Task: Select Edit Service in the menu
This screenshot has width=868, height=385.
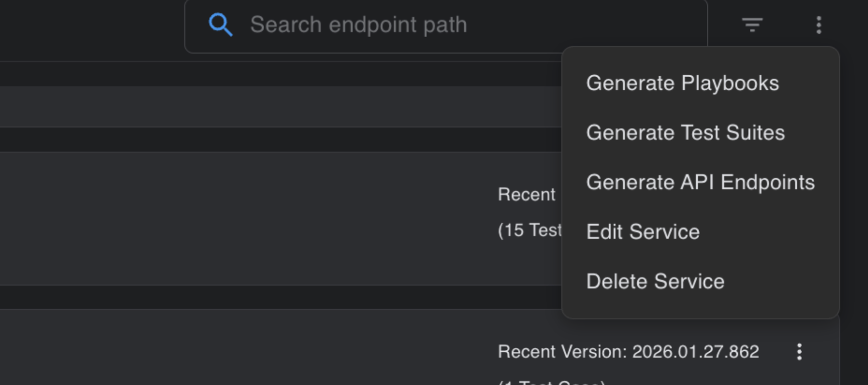Action: 642,232
